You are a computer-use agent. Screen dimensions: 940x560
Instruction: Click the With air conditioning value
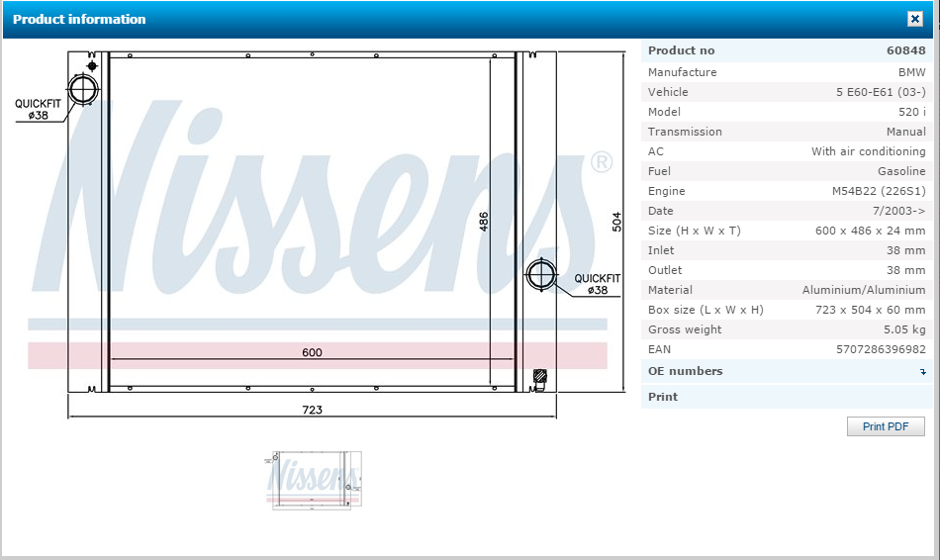click(868, 151)
